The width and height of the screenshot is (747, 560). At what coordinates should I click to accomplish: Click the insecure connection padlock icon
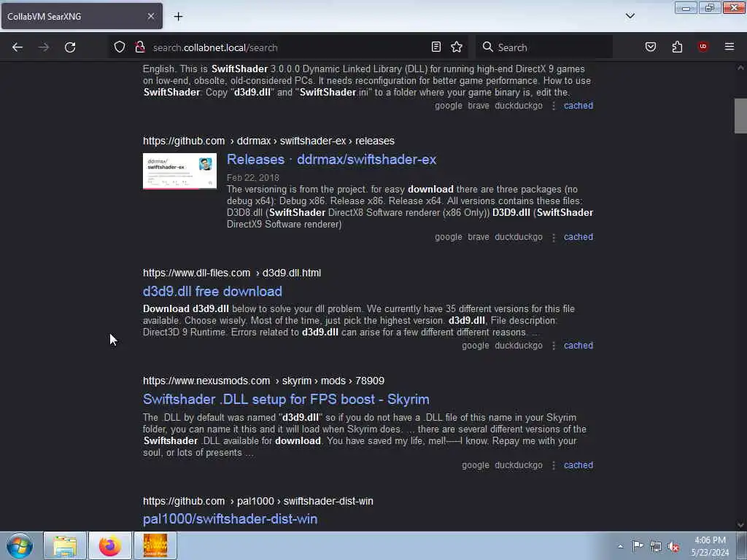tap(140, 47)
